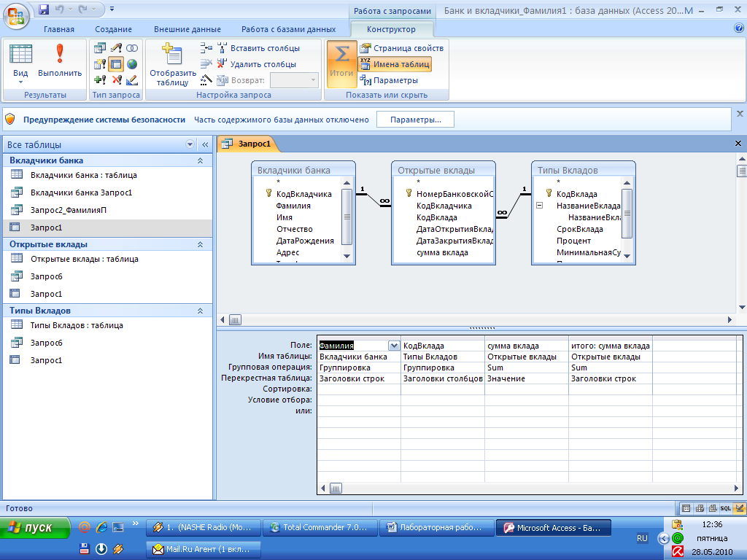The image size is (747, 560).
Task: Open Открытые вклады : таблица in navigation
Action: tap(84, 259)
